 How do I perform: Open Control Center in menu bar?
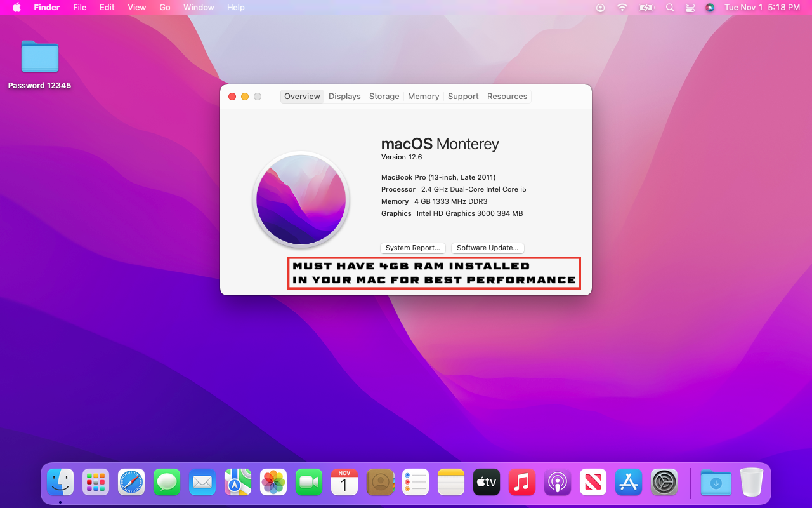tap(690, 8)
